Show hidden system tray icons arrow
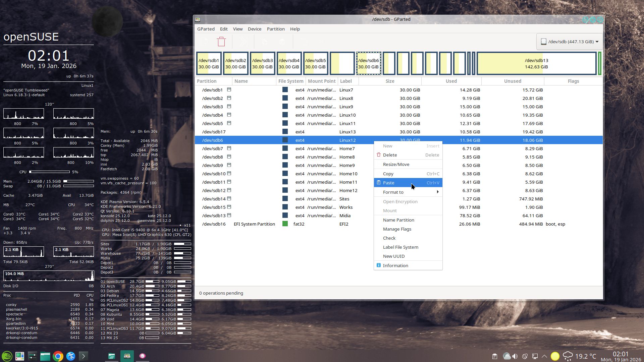The width and height of the screenshot is (644, 362). coord(544,356)
